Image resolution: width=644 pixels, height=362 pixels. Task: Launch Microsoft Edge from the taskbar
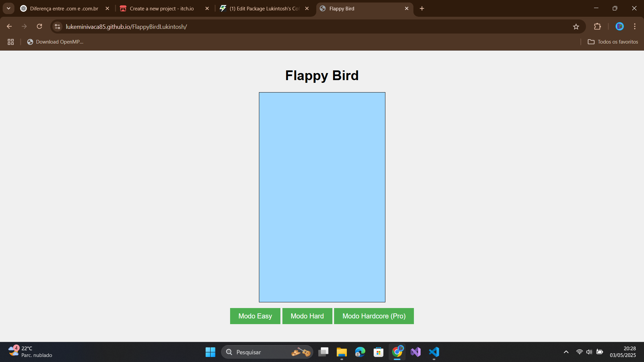(360, 352)
